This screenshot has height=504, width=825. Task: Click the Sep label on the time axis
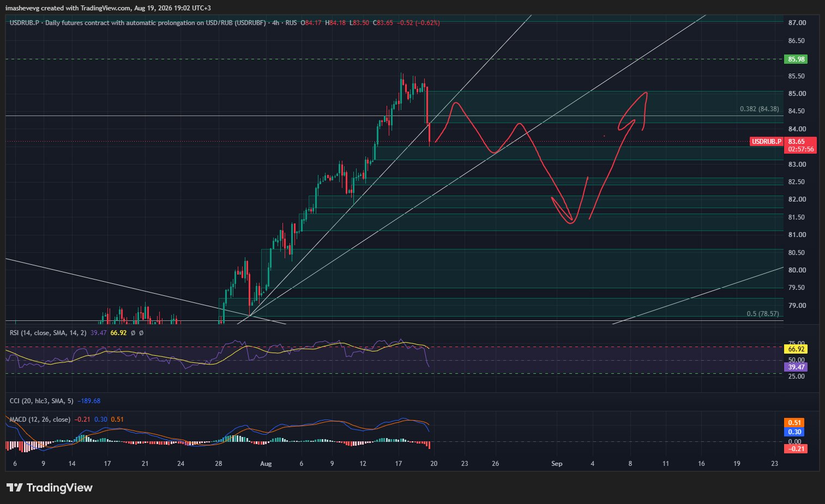(x=557, y=464)
